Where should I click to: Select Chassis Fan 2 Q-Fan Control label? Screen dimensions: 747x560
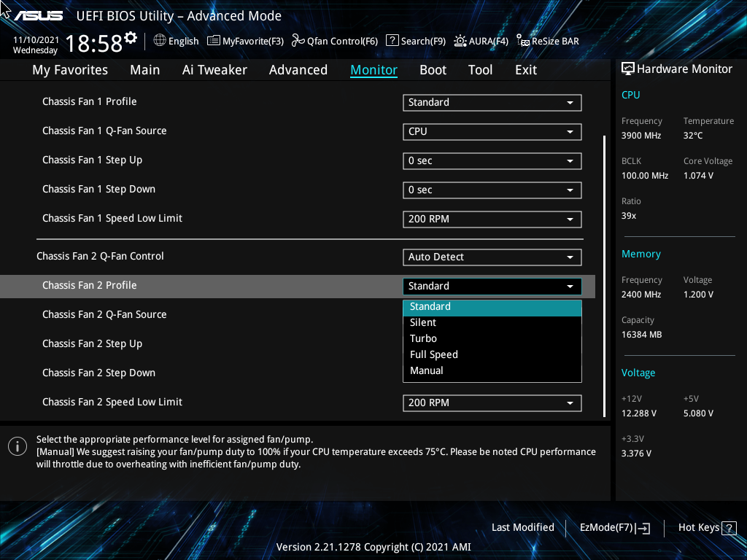pyautogui.click(x=100, y=256)
